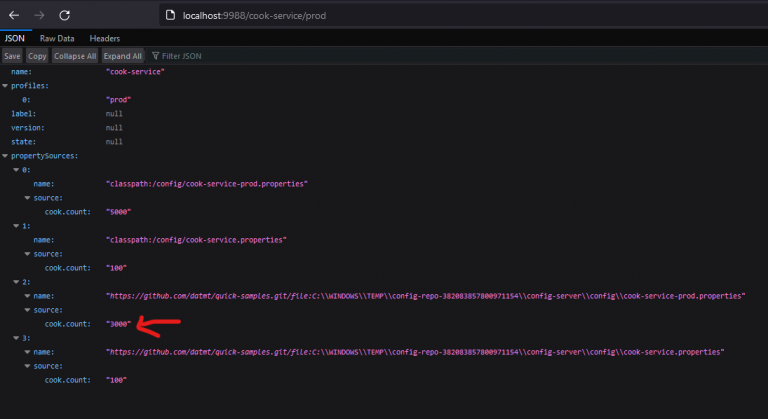This screenshot has height=419, width=768.
Task: Collapse propertySources item 3
Action: point(16,338)
